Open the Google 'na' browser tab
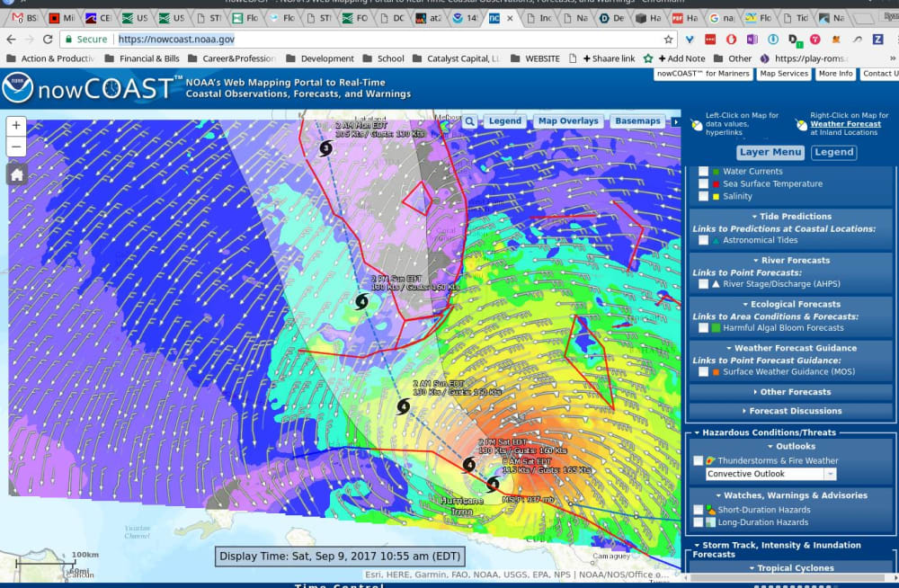This screenshot has width=899, height=588. click(x=723, y=18)
